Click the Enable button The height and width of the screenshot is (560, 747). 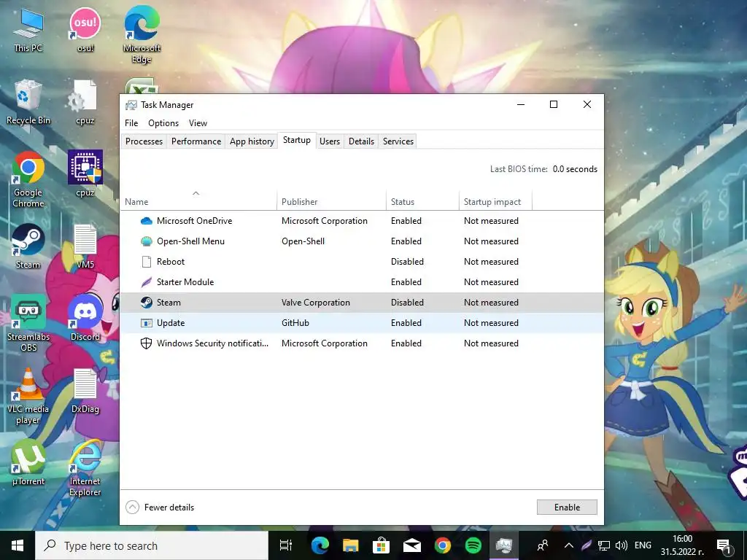(567, 507)
